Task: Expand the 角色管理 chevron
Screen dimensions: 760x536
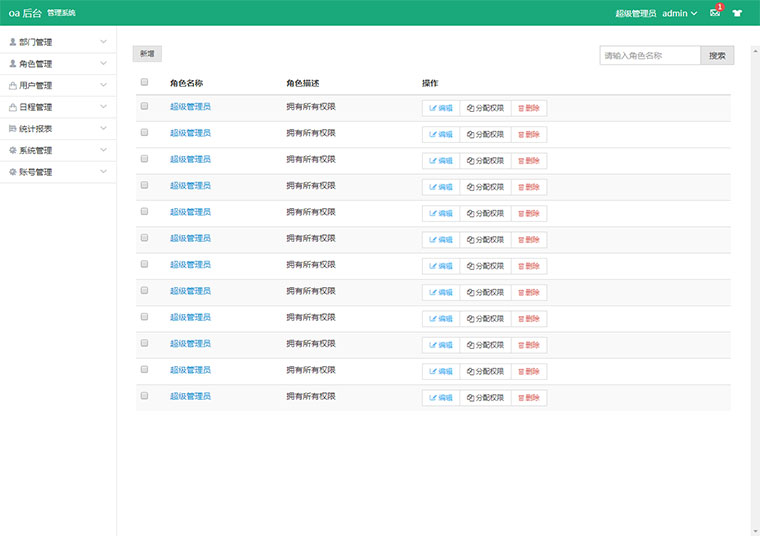Action: point(103,63)
